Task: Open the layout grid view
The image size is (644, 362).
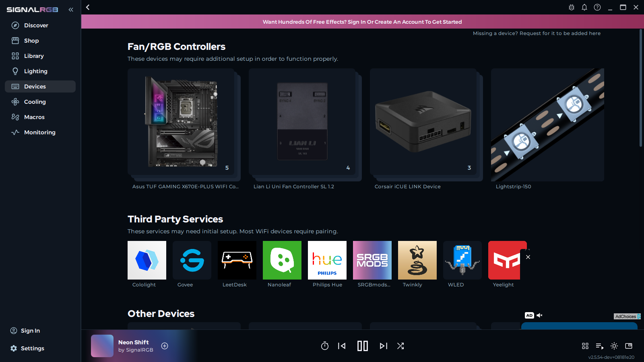Action: tap(585, 346)
